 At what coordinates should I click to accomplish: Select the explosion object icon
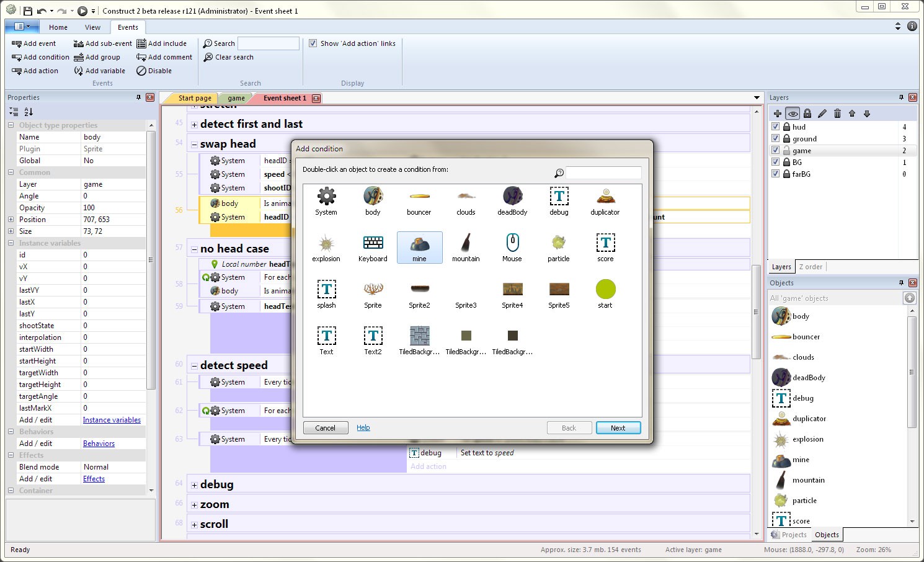pos(326,243)
